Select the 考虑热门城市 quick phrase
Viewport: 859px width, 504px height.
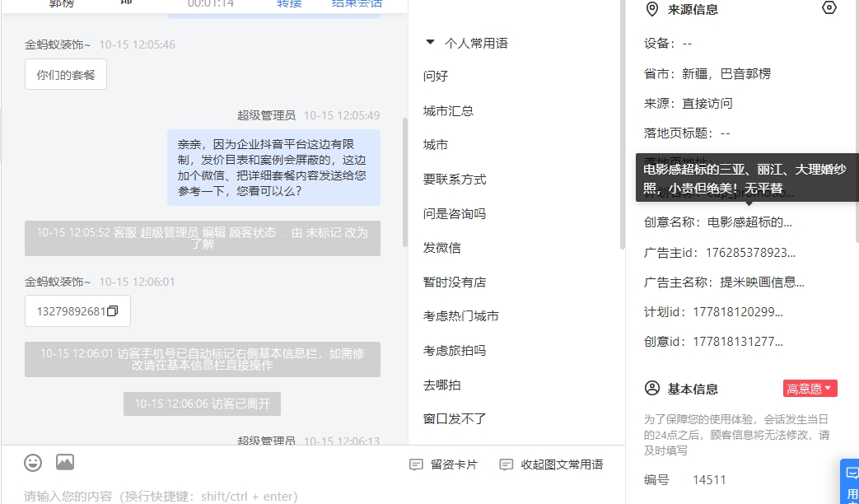coord(460,316)
